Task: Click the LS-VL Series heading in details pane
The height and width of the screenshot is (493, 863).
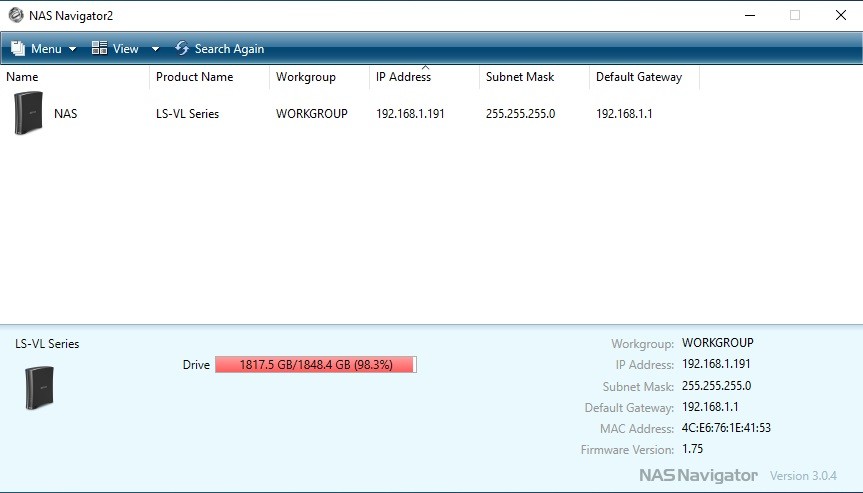Action: tap(47, 344)
